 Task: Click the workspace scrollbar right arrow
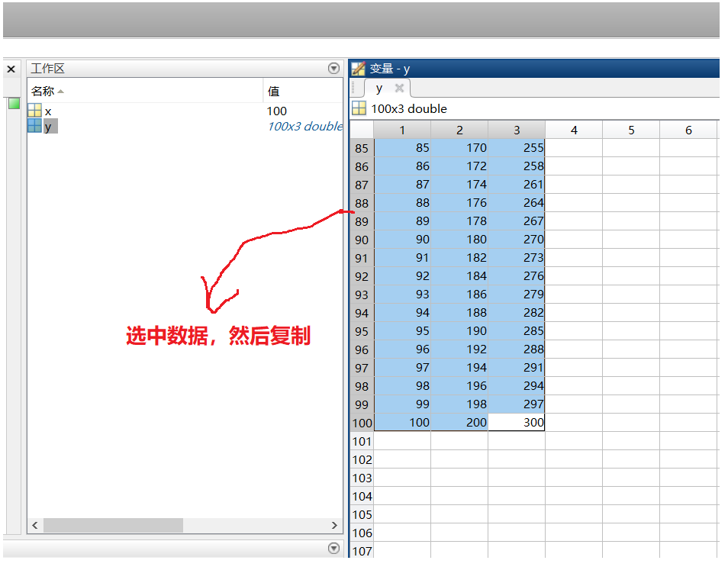pyautogui.click(x=334, y=525)
